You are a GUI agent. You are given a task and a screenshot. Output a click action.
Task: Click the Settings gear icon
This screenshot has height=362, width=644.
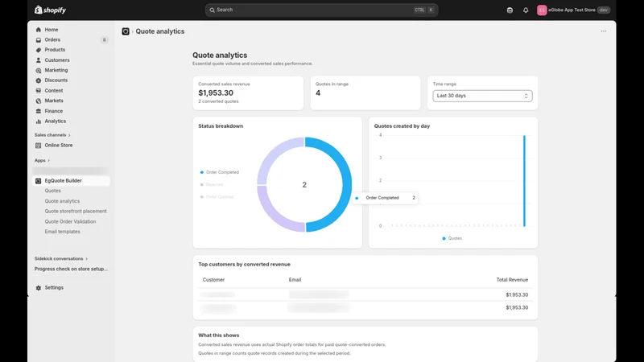tap(38, 288)
